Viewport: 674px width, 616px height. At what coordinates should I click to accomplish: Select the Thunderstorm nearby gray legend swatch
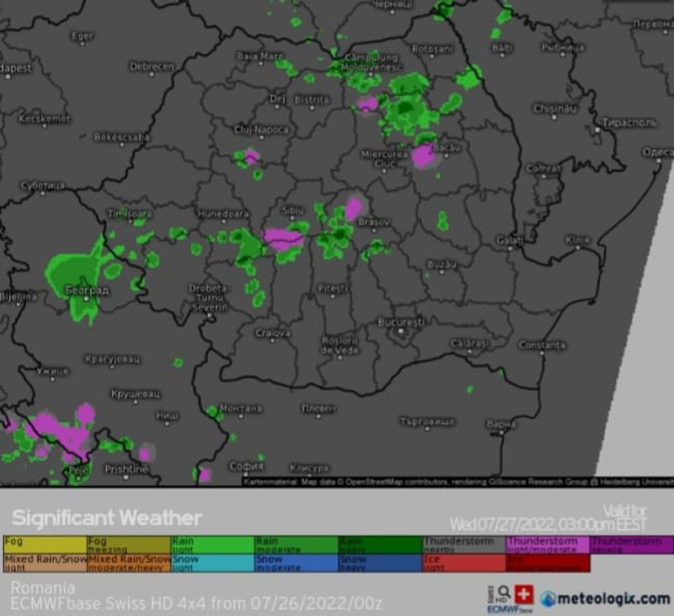[463, 544]
